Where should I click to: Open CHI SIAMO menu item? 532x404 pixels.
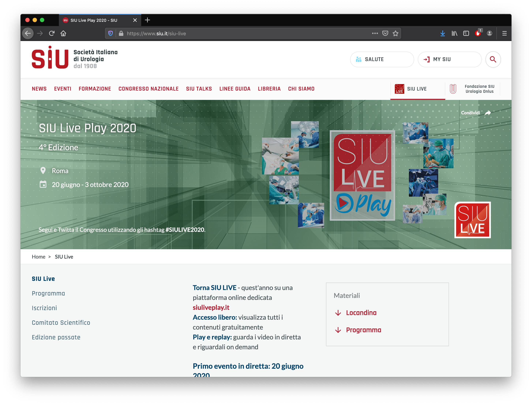(301, 89)
